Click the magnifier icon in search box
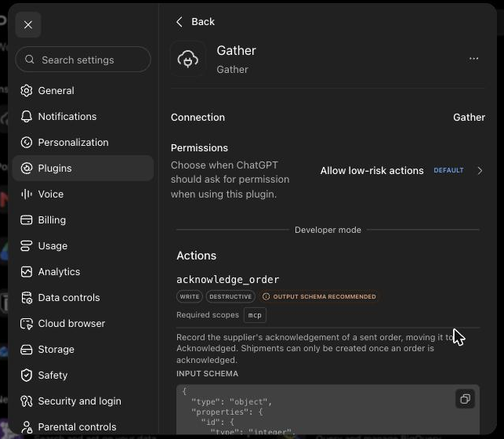 [30, 60]
